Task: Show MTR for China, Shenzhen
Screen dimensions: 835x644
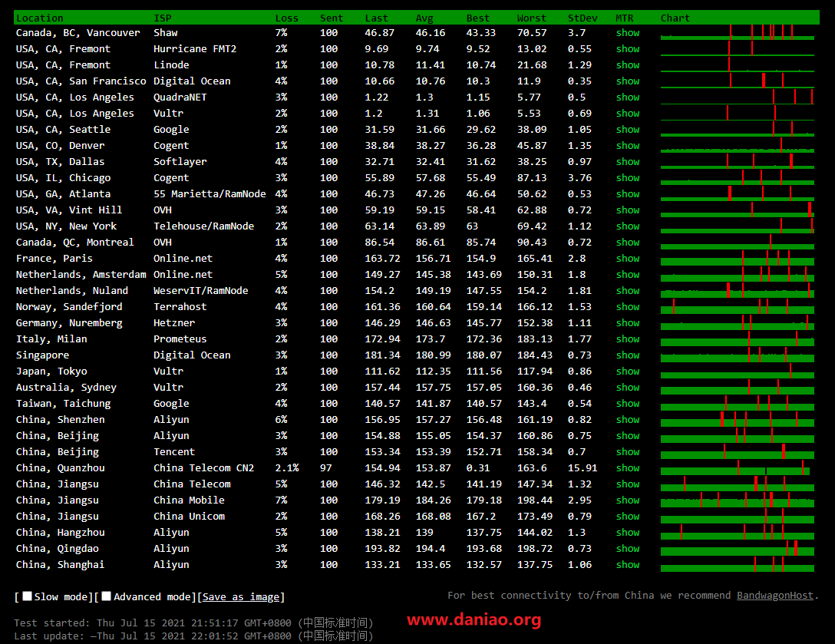Action: [627, 419]
